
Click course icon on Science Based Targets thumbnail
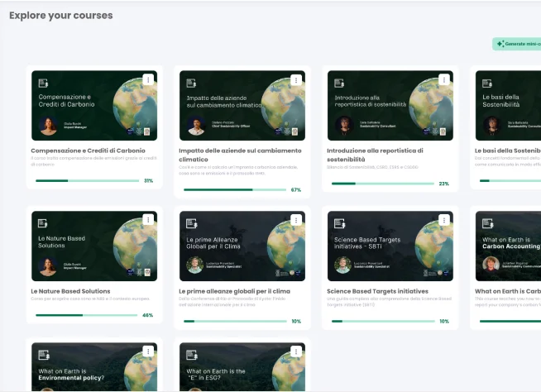tap(339, 223)
